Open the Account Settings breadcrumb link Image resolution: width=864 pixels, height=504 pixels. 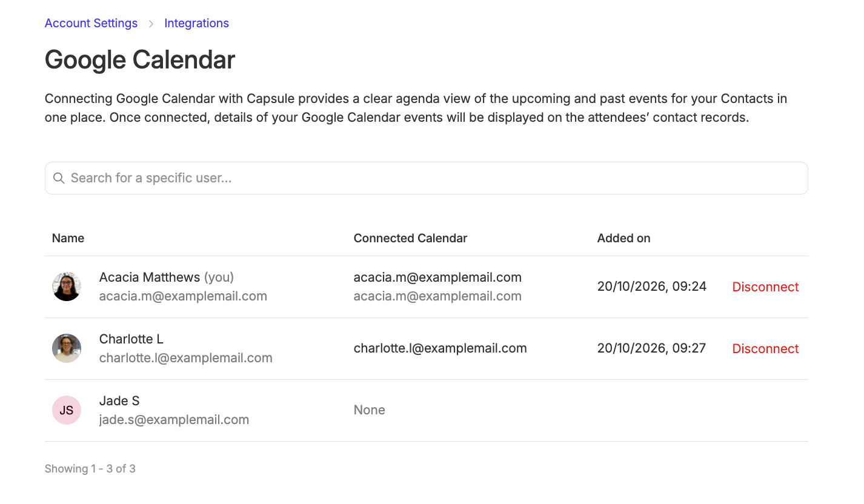pos(91,23)
